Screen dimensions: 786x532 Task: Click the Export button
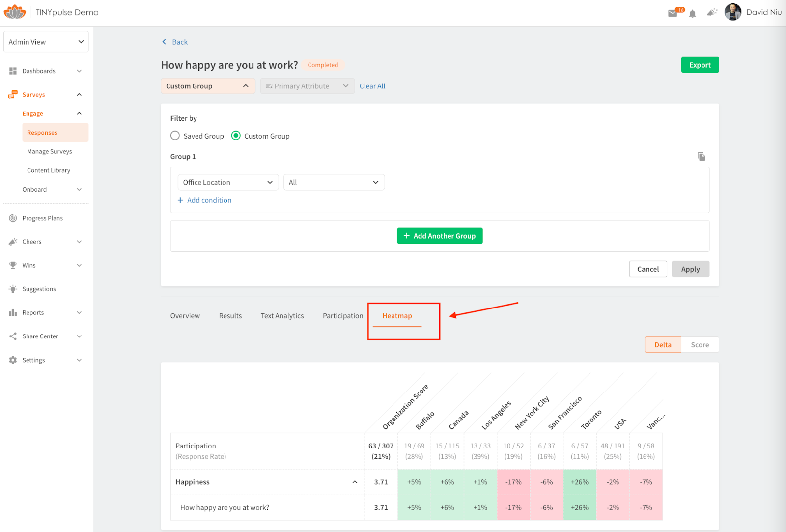pyautogui.click(x=700, y=65)
